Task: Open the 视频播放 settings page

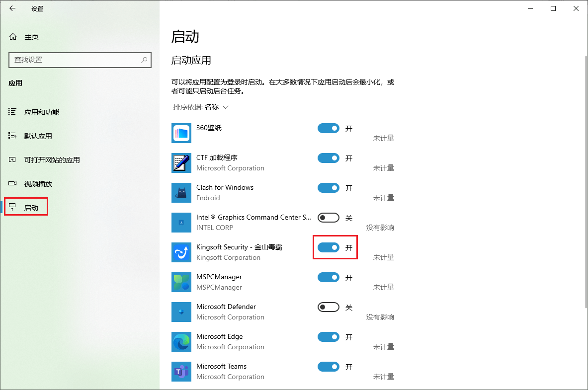Action: [38, 183]
